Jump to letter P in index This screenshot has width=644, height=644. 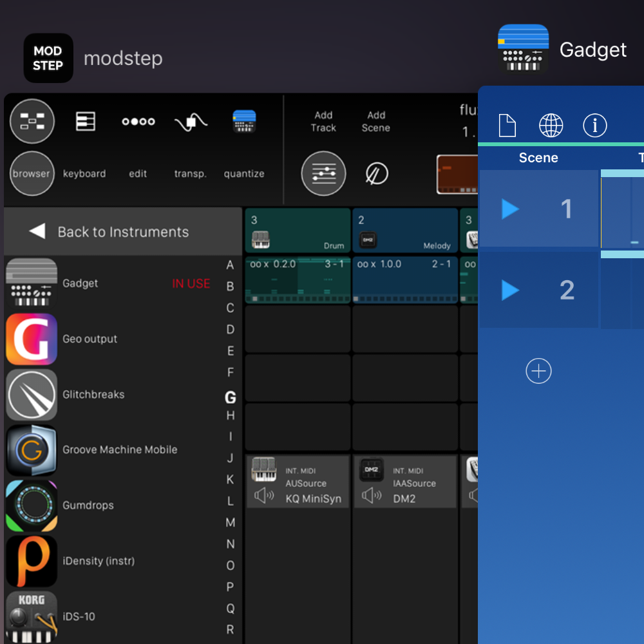pyautogui.click(x=231, y=587)
